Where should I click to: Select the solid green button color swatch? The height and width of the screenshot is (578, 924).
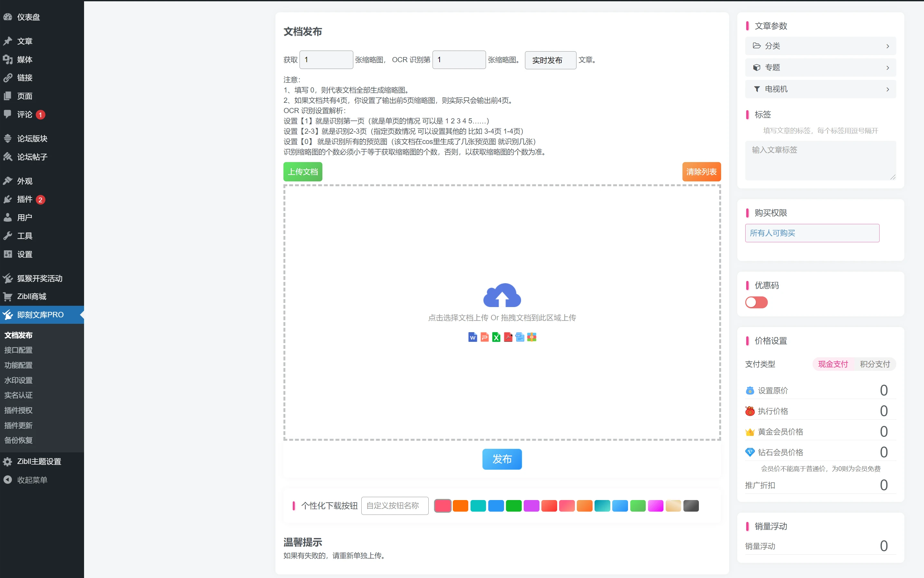click(514, 506)
